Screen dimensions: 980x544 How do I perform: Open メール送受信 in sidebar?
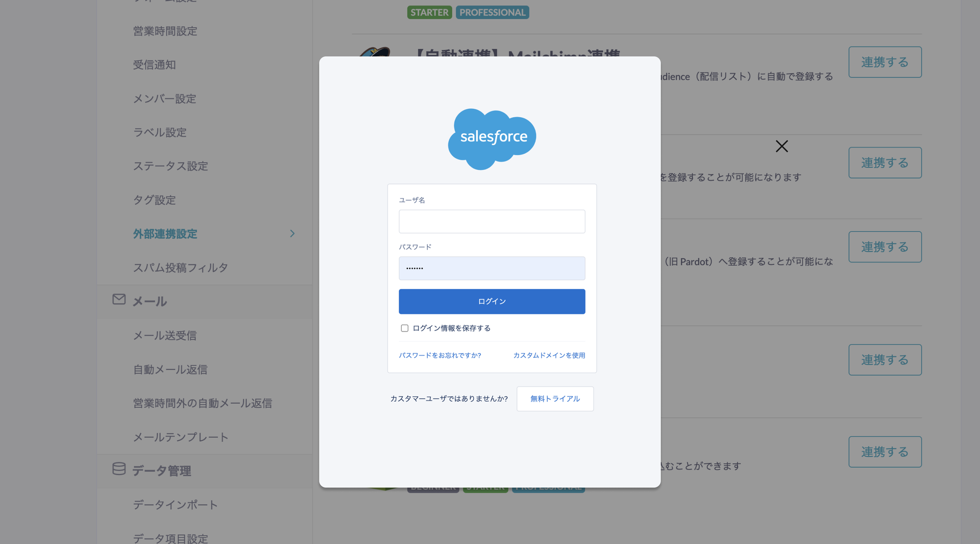point(165,335)
